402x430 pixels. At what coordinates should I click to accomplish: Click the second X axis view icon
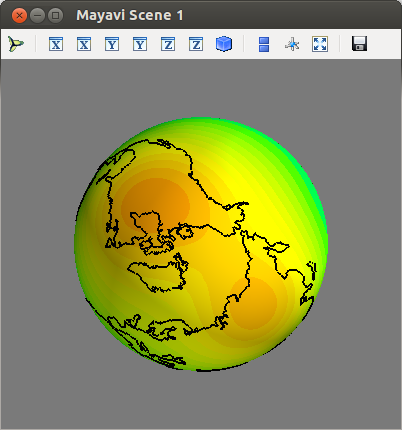coord(84,44)
